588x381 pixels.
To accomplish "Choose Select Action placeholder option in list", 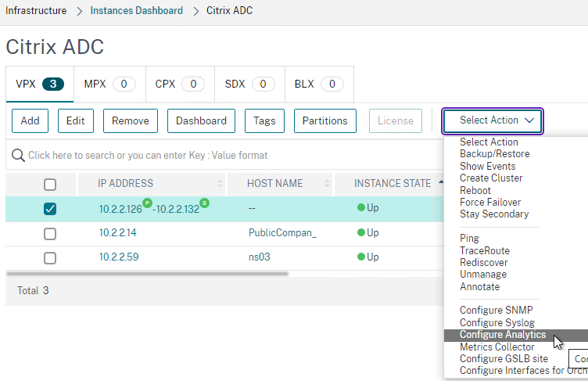I will tap(489, 142).
